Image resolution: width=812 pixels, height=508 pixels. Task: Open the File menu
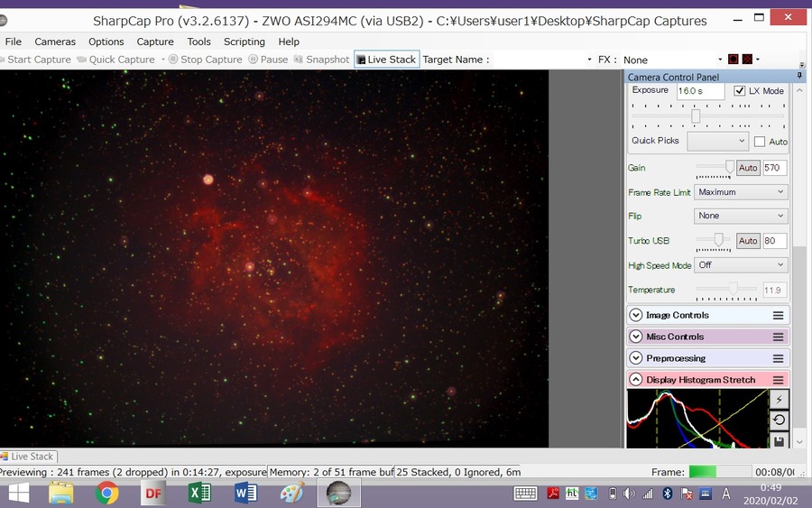pyautogui.click(x=13, y=42)
